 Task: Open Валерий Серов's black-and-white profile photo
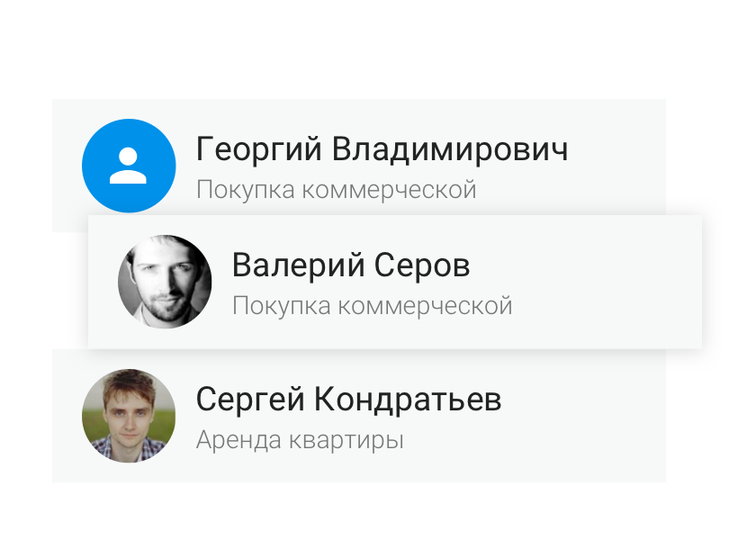click(x=165, y=282)
